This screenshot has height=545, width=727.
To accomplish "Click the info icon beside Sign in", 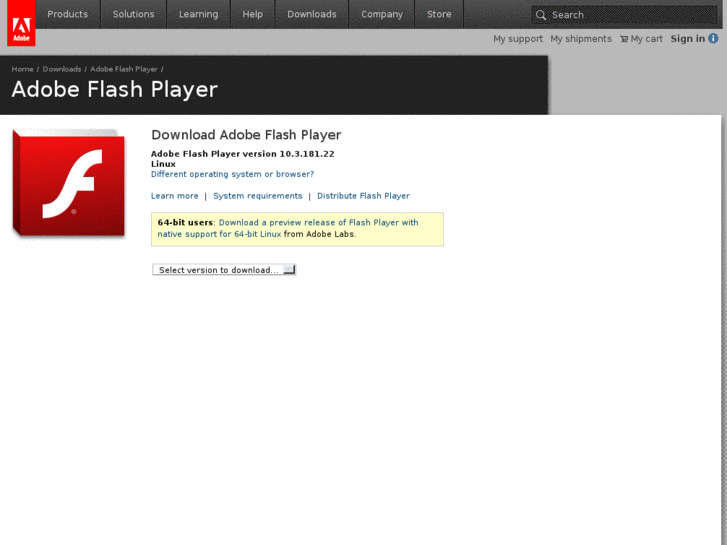I will (713, 38).
